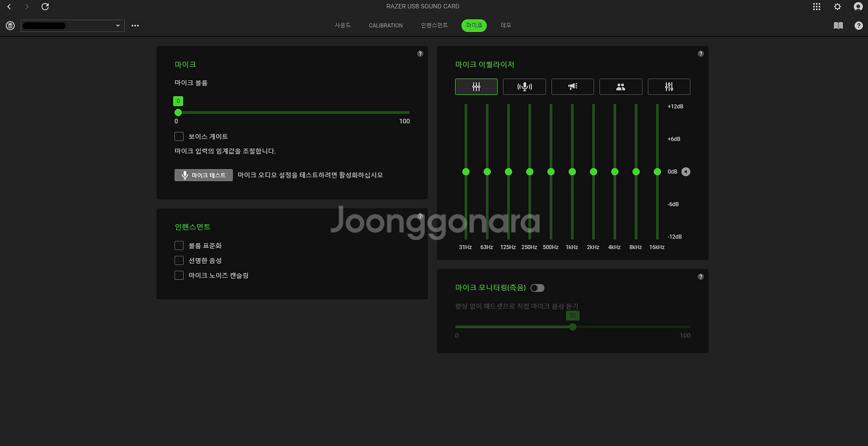Click the 250Hz equalizer slider knob
The height and width of the screenshot is (446, 868).
pyautogui.click(x=529, y=172)
